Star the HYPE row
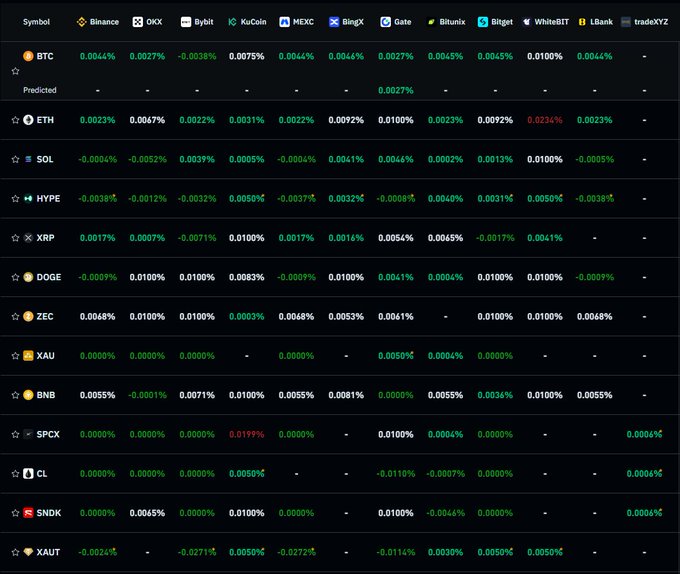 pyautogui.click(x=16, y=199)
